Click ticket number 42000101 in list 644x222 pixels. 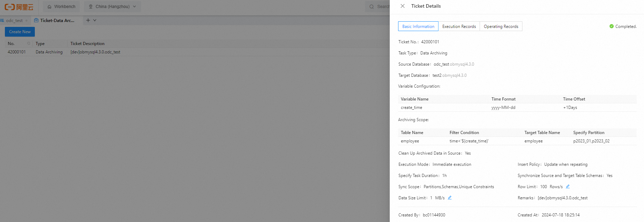(x=17, y=52)
